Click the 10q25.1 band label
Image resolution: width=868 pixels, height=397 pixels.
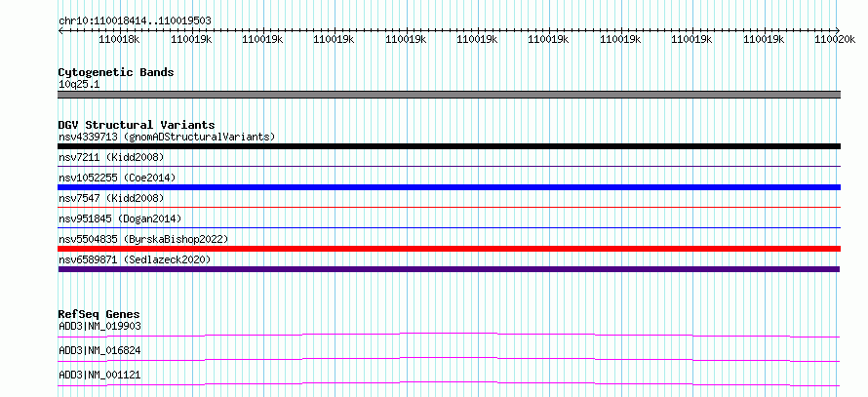pos(79,85)
